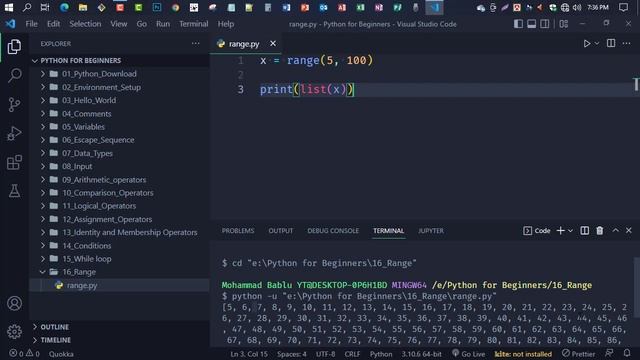Screen dimensions: 640x360
Task: Kill the terminal with trash icon
Action: [x=600, y=231]
